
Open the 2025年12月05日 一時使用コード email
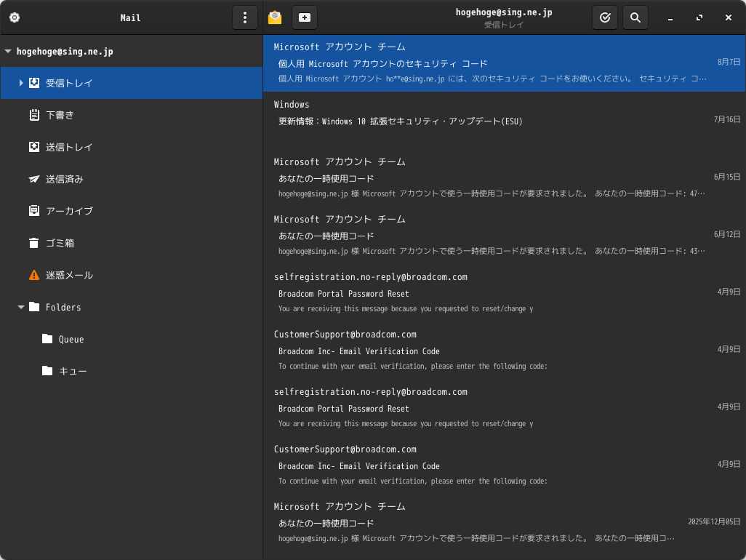505,523
